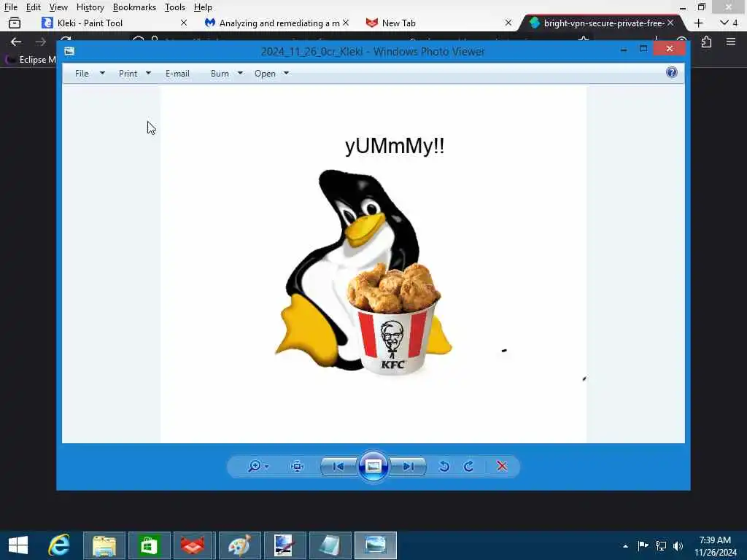Close the Windows Photo Viewer window
The width and height of the screenshot is (747, 560).
pyautogui.click(x=670, y=49)
